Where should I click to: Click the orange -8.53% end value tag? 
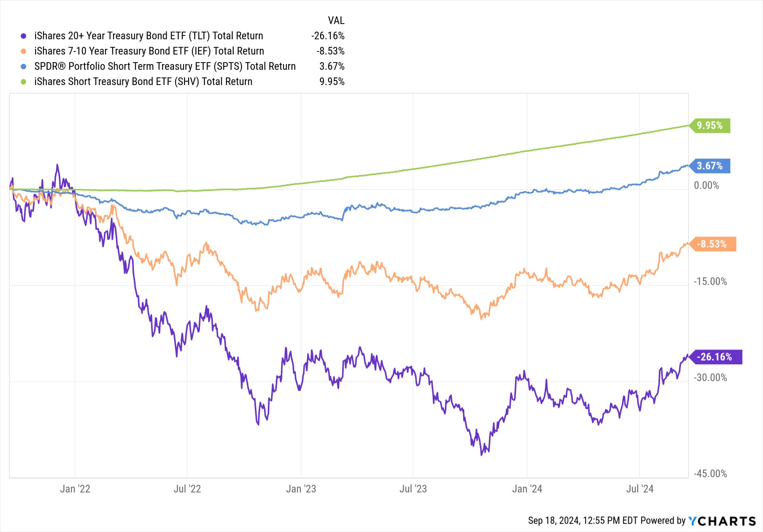click(712, 244)
